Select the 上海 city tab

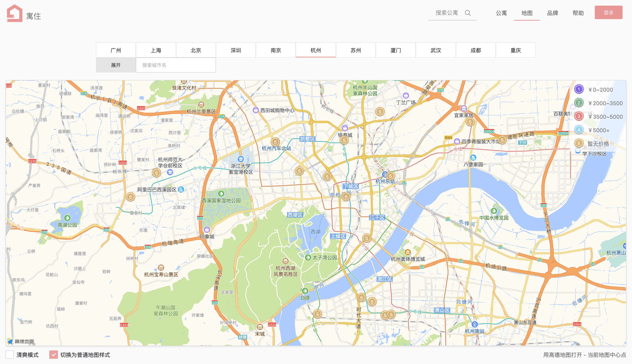156,50
